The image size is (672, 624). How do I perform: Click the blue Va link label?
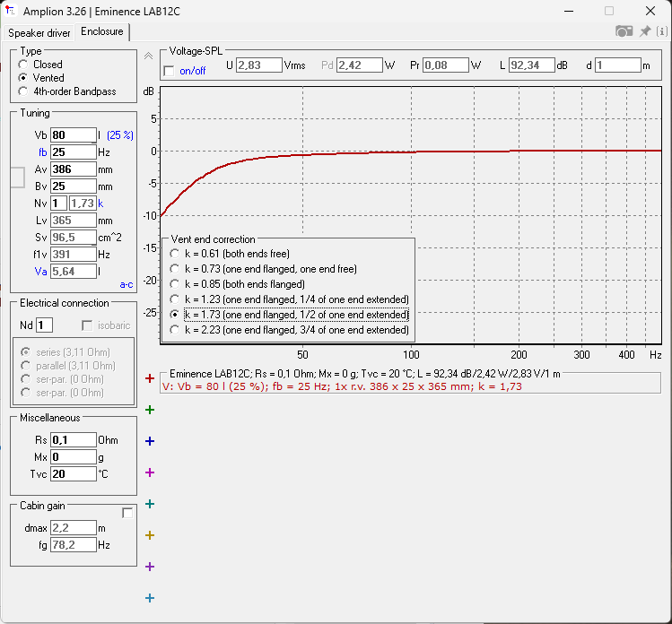(40, 272)
